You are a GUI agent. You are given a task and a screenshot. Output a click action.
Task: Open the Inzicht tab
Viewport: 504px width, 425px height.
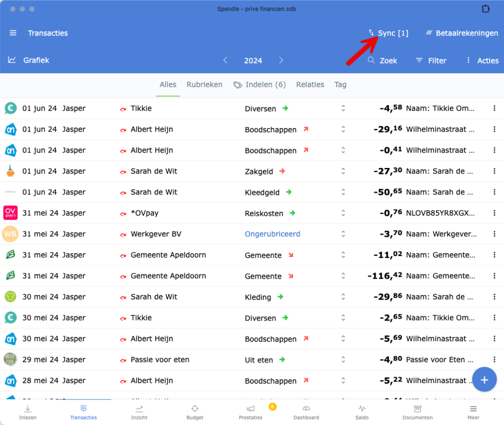[139, 413]
